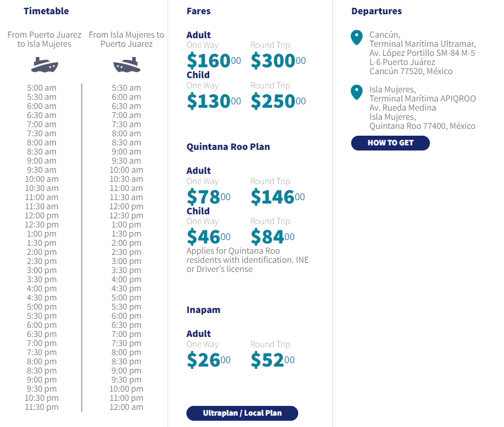Click the Inapam adult $26 one way fare
Image resolution: width=504 pixels, height=427 pixels.
pyautogui.click(x=209, y=360)
